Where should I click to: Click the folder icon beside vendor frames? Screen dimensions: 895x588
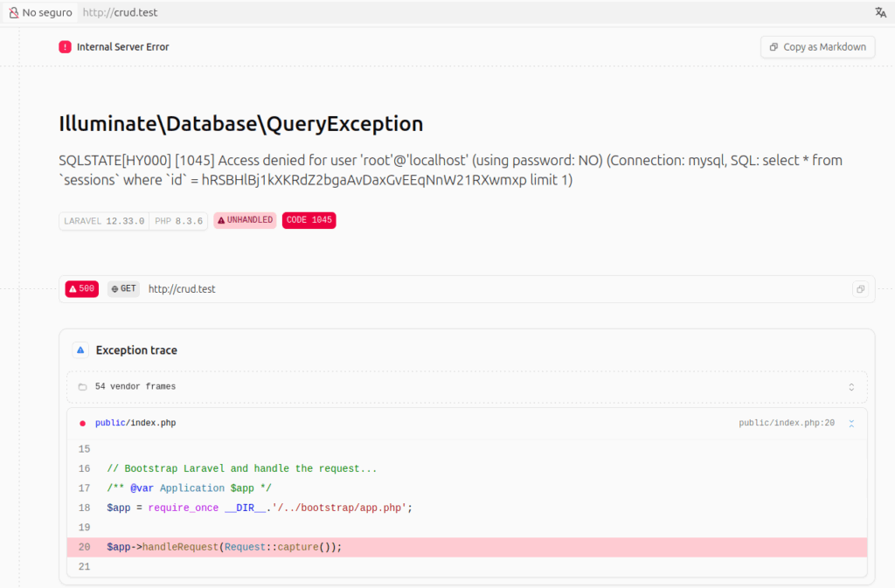point(82,386)
